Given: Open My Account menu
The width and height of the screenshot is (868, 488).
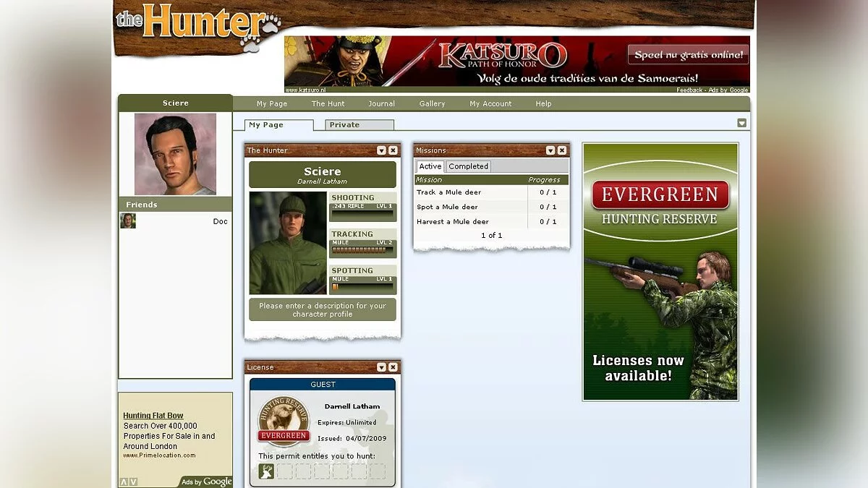Looking at the screenshot, I should tap(490, 104).
